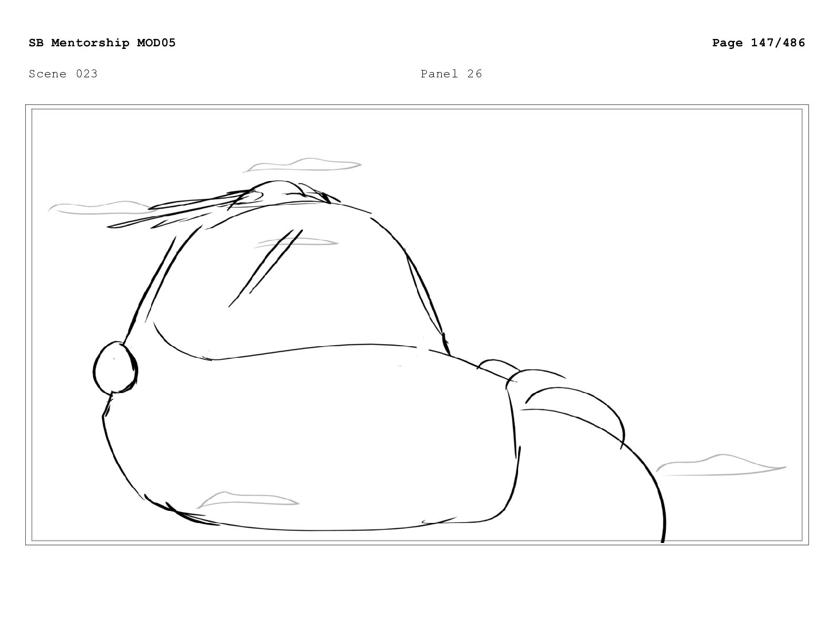Select the 'Scene 023' label
This screenshot has width=834, height=644.
pyautogui.click(x=63, y=74)
